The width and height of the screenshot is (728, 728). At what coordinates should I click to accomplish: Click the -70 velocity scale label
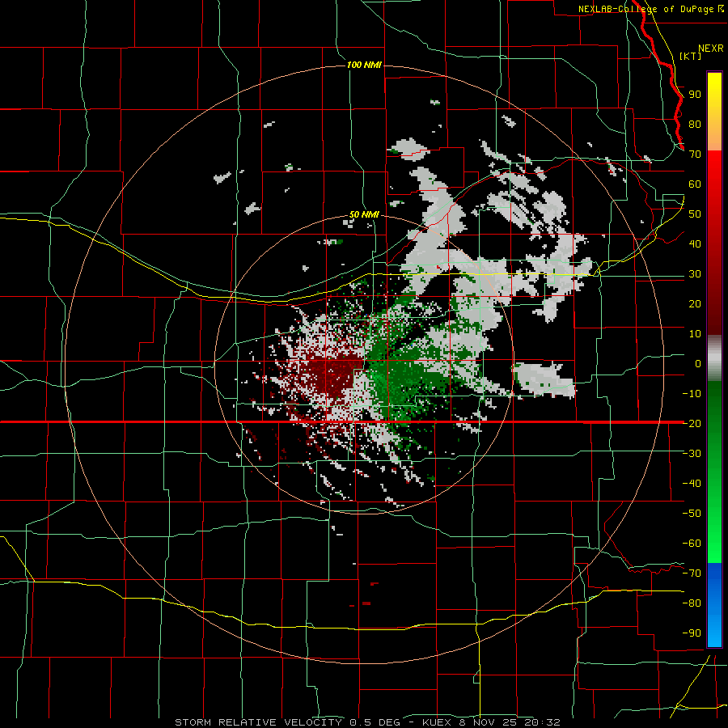click(692, 574)
